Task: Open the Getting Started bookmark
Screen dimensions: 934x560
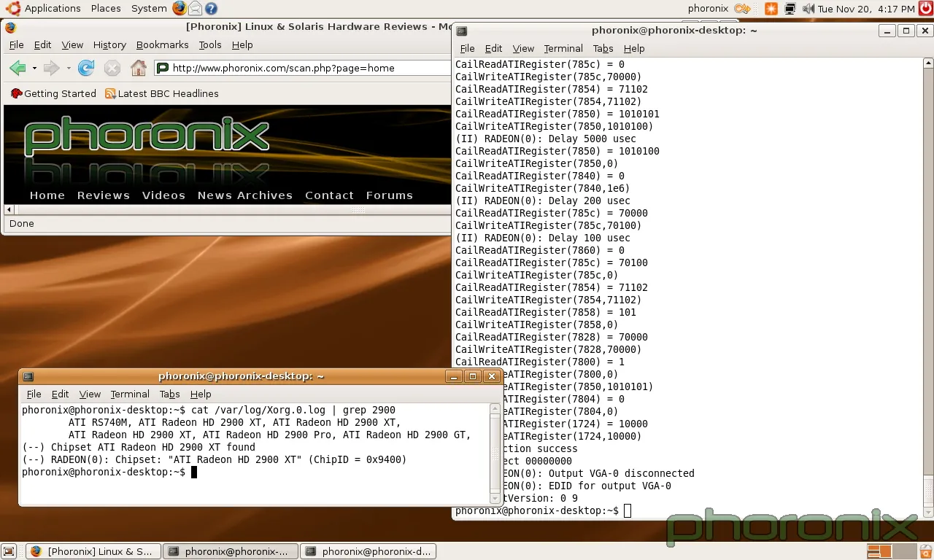Action: [x=53, y=93]
